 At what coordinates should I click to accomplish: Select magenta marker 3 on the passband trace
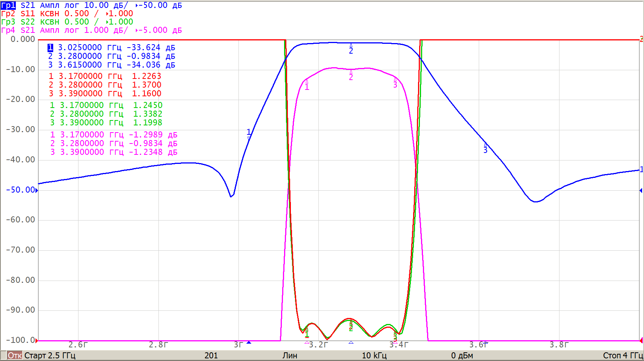[x=395, y=83]
